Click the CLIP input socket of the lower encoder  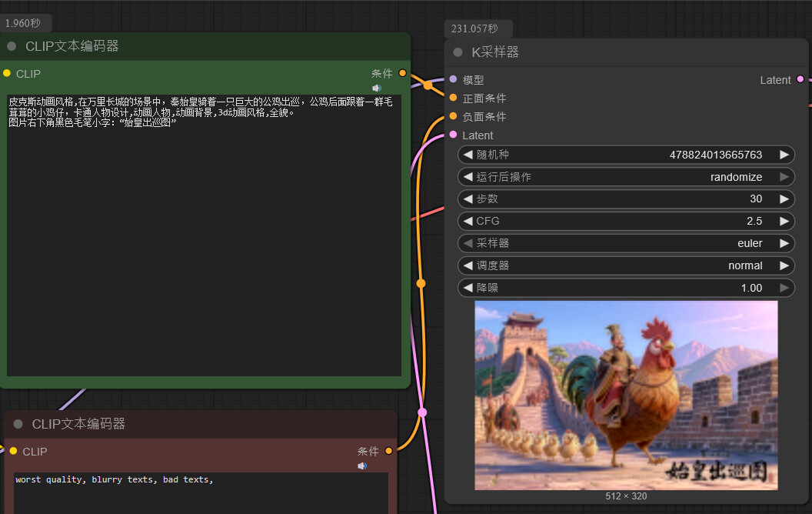(x=14, y=452)
